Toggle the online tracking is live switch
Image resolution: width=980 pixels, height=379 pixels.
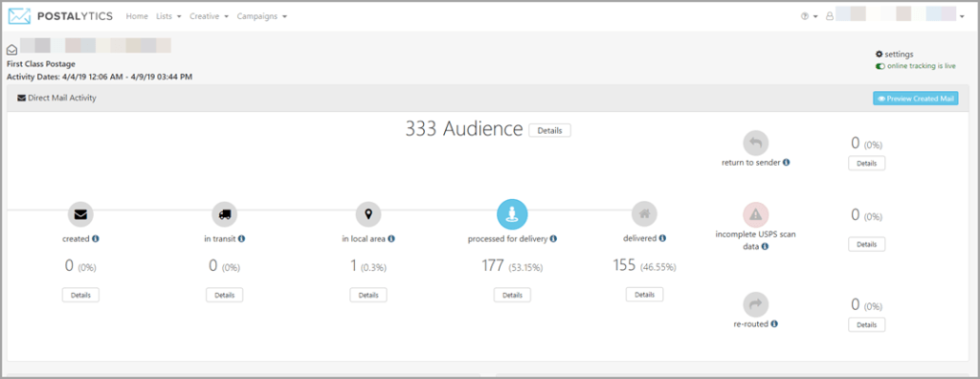click(x=880, y=66)
